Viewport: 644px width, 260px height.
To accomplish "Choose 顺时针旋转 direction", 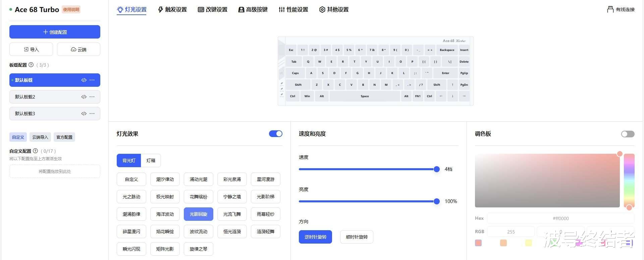I will point(357,237).
